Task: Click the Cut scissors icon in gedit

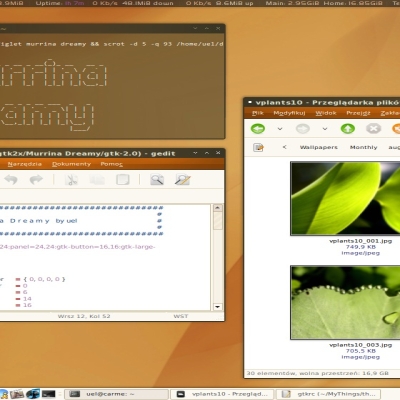Action: pos(71,180)
